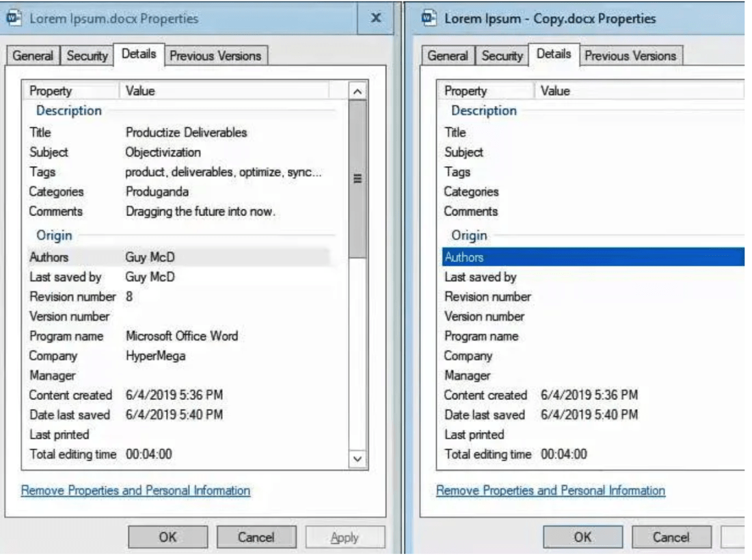Click the Property column header in Lorem Ipsum.docx window
752x560 pixels.
[x=71, y=91]
